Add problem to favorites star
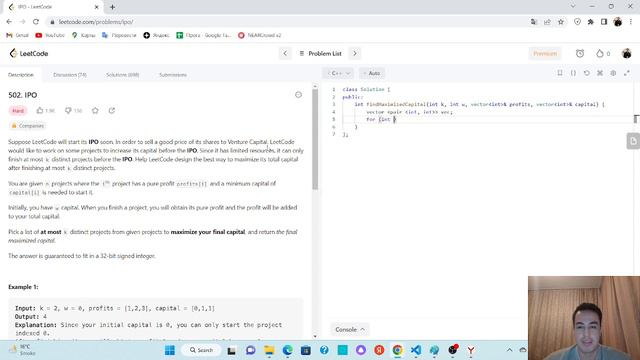The image size is (640, 360). click(95, 111)
